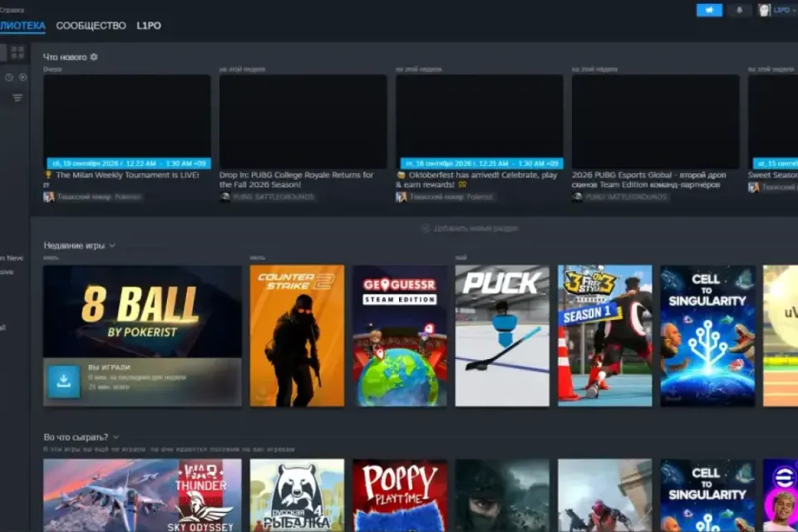Image resolution: width=798 pixels, height=532 pixels.
Task: Expand the Во что сыграть? shelf dropdown
Action: pyautogui.click(x=116, y=436)
